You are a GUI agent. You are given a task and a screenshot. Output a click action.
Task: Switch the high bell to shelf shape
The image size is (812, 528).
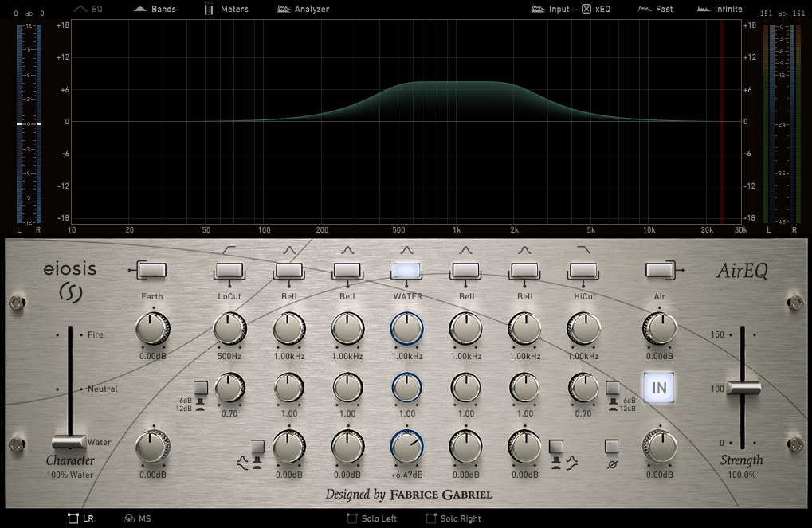[555, 447]
